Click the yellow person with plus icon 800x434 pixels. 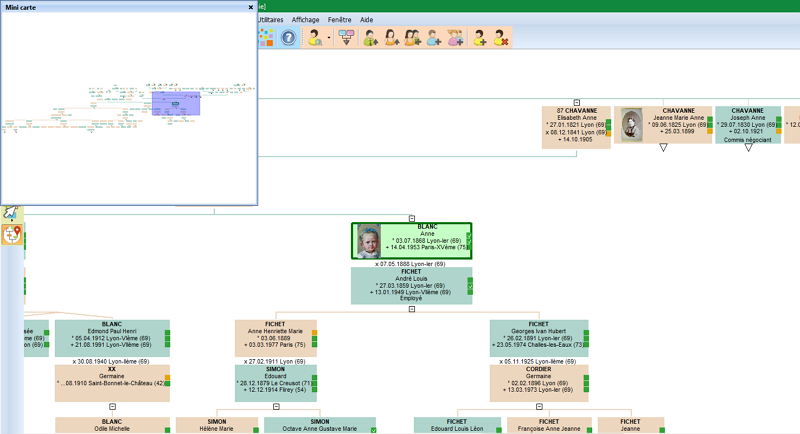click(x=480, y=38)
